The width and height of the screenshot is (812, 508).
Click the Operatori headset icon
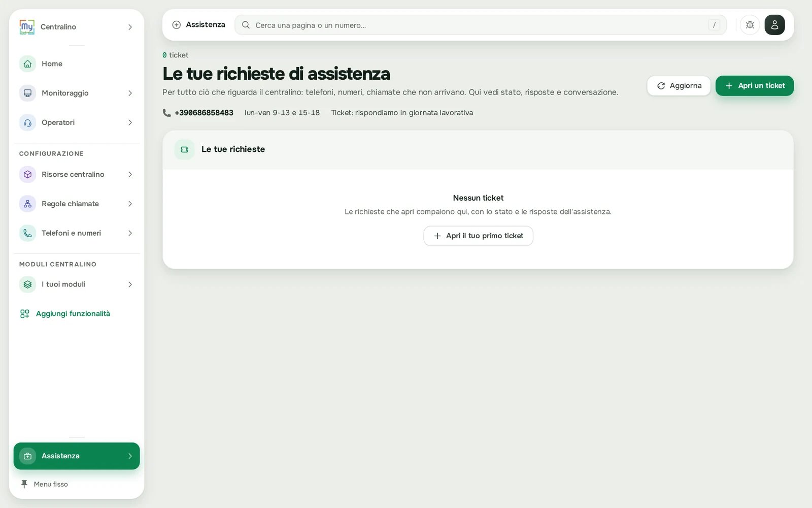(27, 122)
